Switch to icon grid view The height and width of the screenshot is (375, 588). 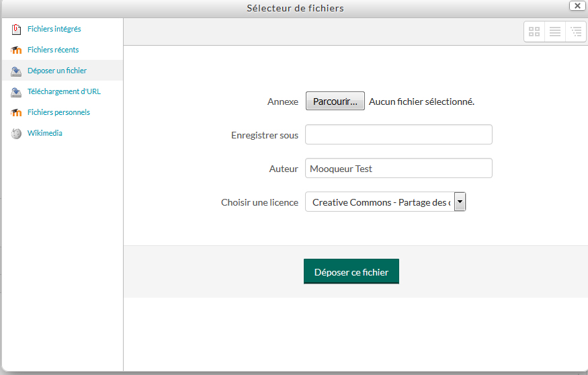[534, 32]
